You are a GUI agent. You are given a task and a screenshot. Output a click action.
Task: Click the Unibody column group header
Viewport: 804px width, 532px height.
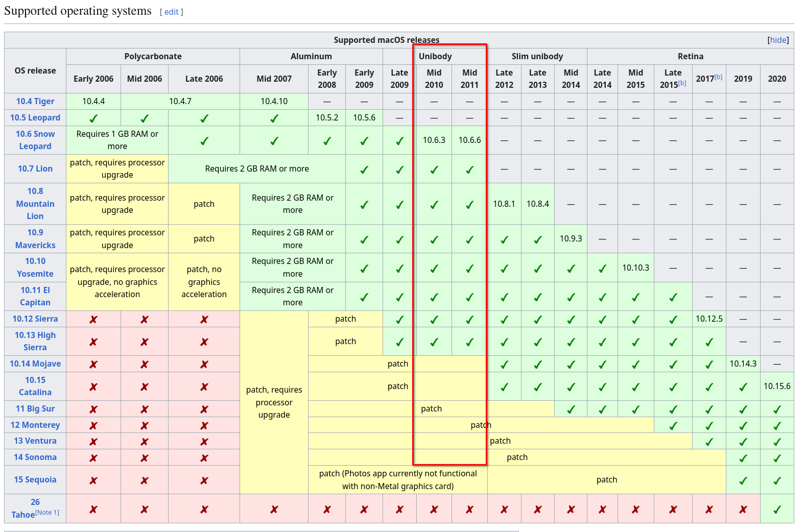click(435, 56)
